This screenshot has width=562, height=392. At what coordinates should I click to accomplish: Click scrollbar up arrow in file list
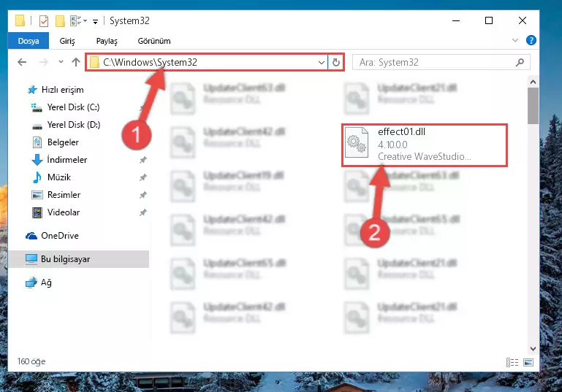(533, 82)
